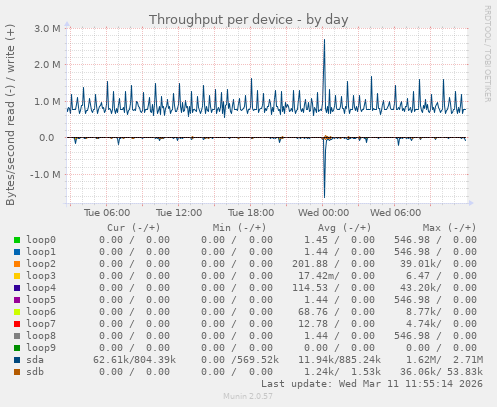Viewport: 497px width, 407px height.
Task: Click the 'Bytes/second read (-) / write (+)' axis title
Action: point(10,115)
